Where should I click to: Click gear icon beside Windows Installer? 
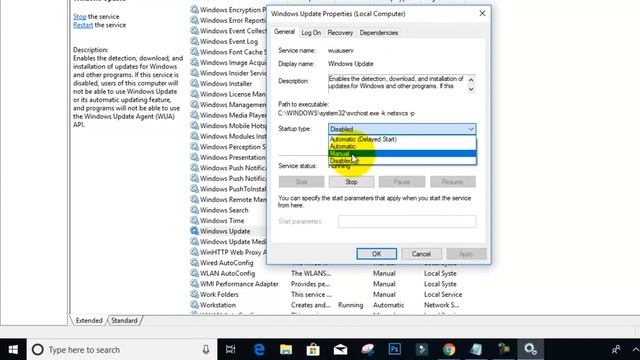coord(194,83)
